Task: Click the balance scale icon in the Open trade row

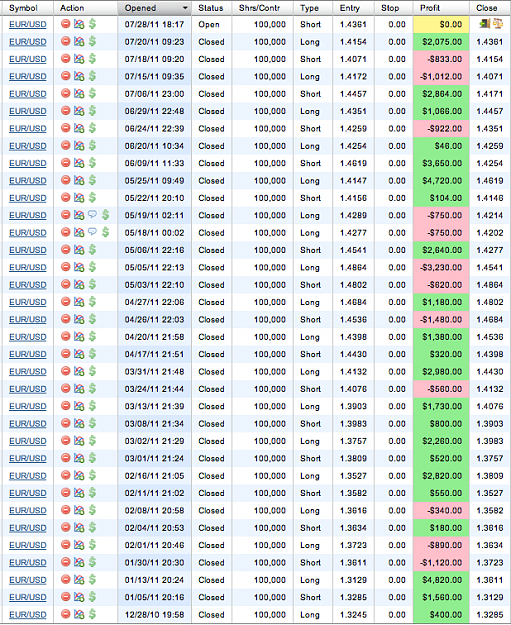Action: (x=497, y=24)
